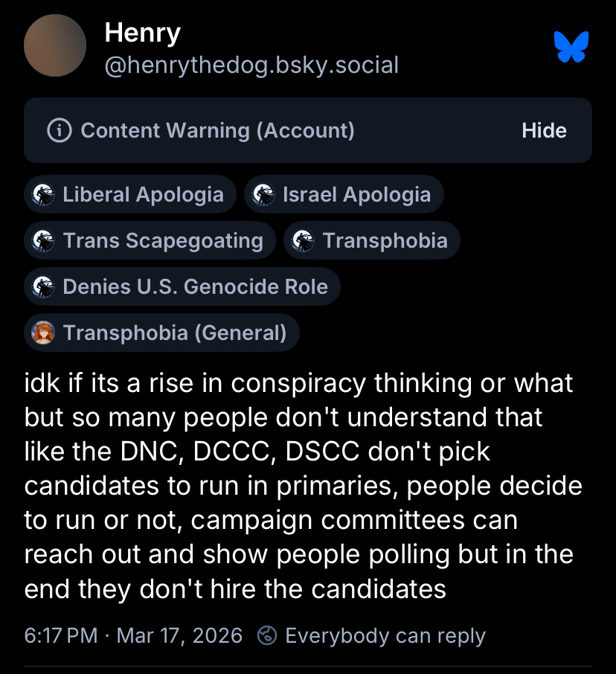The image size is (616, 674).
Task: Click the Trans Scapegoating labeler icon
Action: 44,241
